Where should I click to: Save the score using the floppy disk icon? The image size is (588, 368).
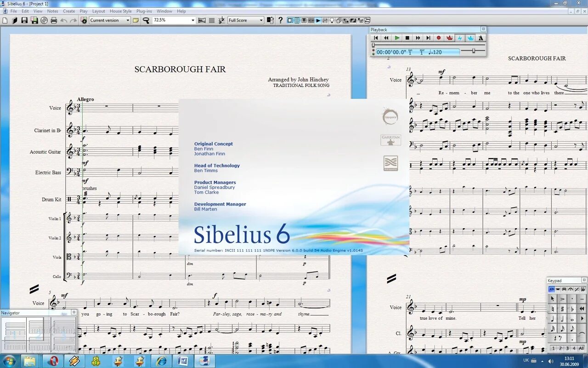click(x=24, y=20)
